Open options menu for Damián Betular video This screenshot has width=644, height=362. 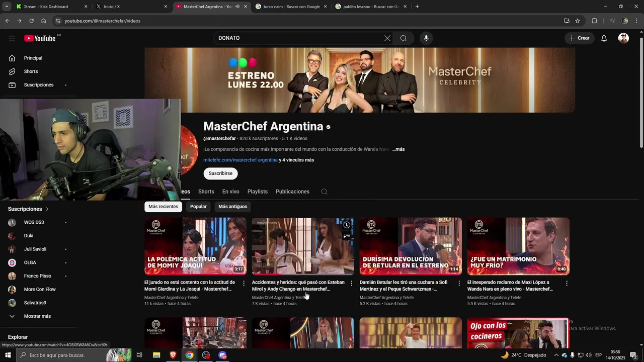point(459,283)
